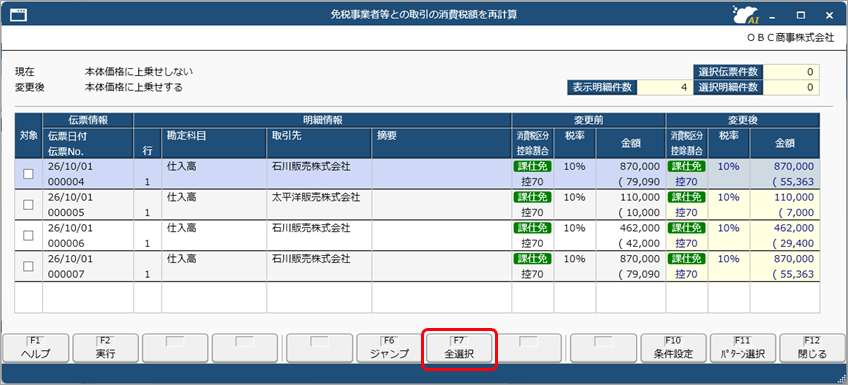The height and width of the screenshot is (385, 848).
Task: Close the window with the X button
Action: pyautogui.click(x=829, y=15)
